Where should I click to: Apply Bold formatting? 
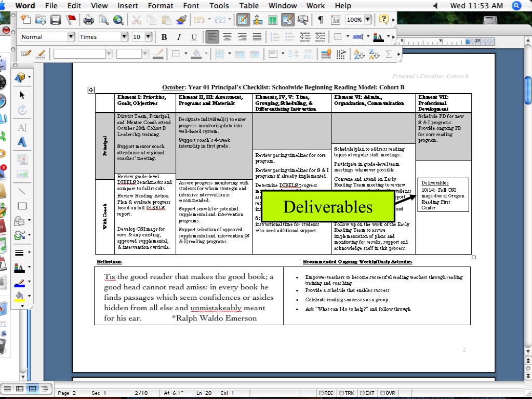164,37
